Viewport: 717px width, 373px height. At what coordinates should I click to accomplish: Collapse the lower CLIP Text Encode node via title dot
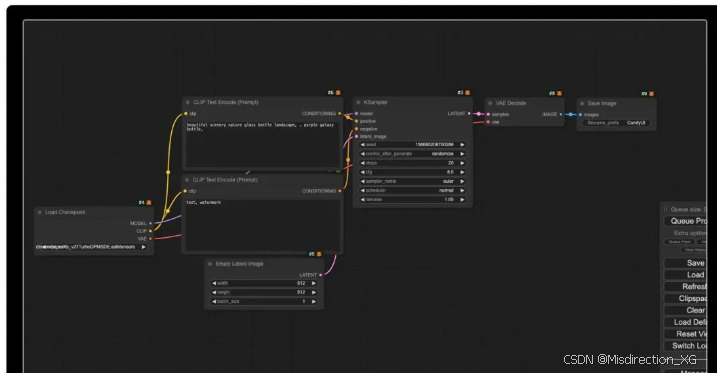pos(187,180)
